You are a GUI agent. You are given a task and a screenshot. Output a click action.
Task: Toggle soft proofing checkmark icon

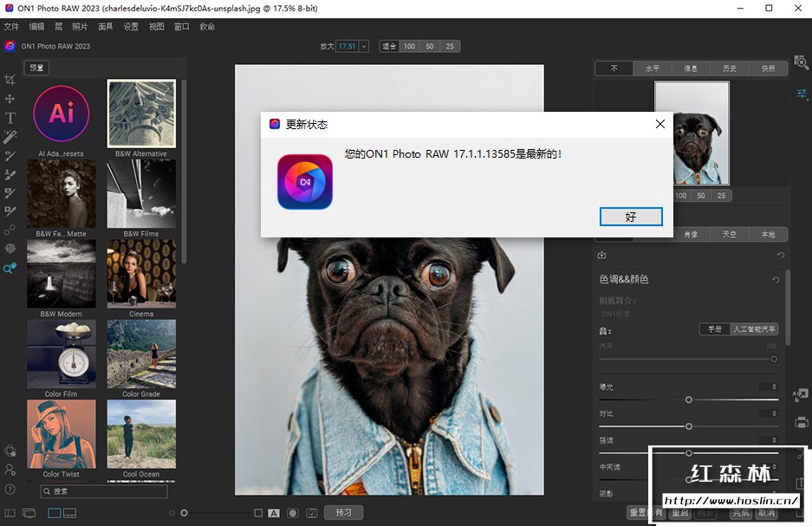(312, 513)
